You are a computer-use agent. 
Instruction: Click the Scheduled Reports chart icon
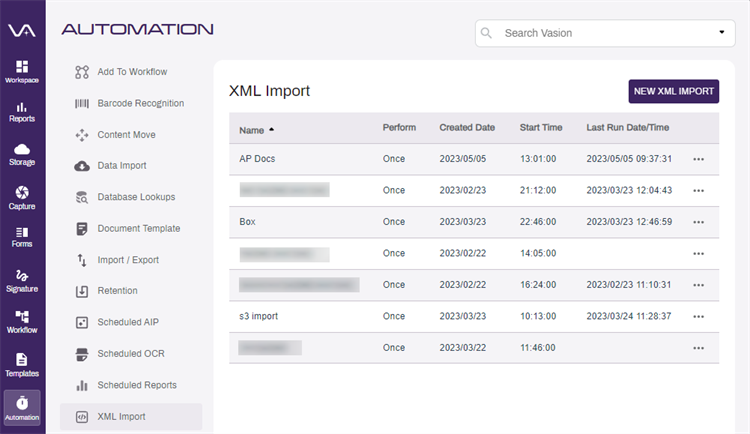[x=82, y=385]
